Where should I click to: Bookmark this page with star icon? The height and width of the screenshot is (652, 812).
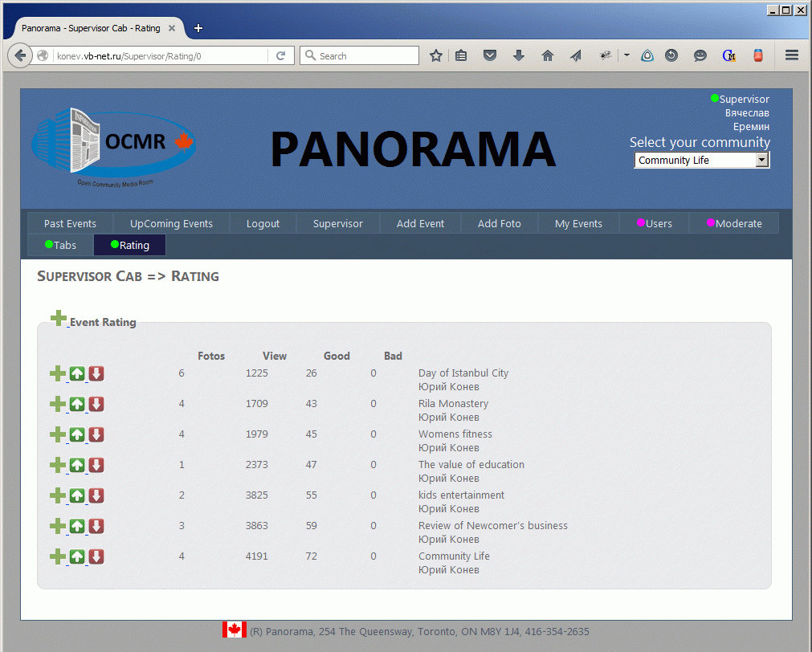click(436, 55)
